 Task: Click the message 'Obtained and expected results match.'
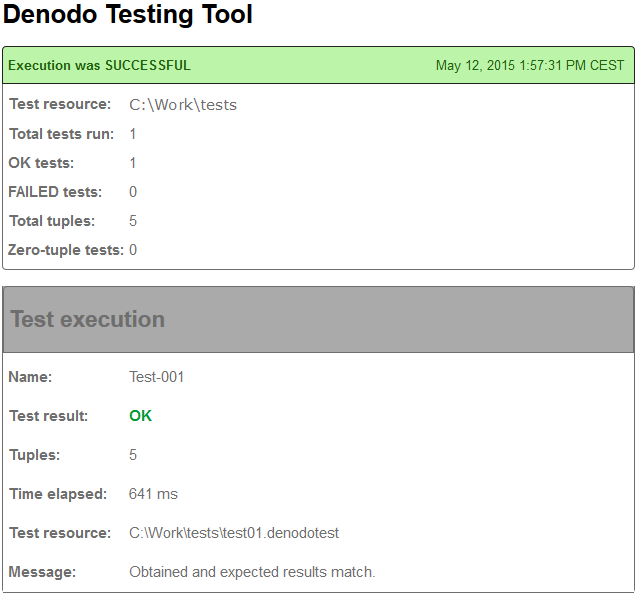click(252, 572)
